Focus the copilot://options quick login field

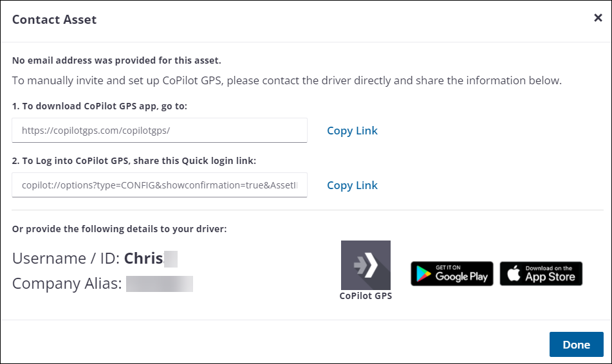pyautogui.click(x=160, y=185)
